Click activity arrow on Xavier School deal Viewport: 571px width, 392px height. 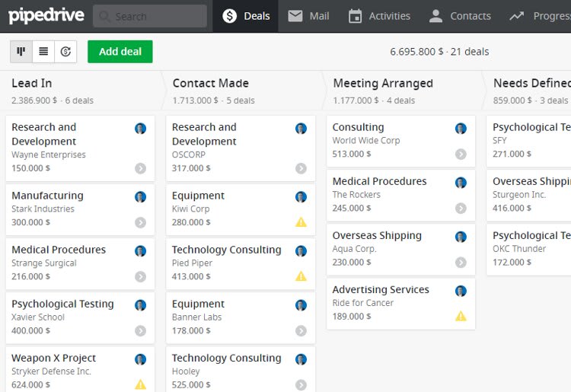[x=141, y=331]
